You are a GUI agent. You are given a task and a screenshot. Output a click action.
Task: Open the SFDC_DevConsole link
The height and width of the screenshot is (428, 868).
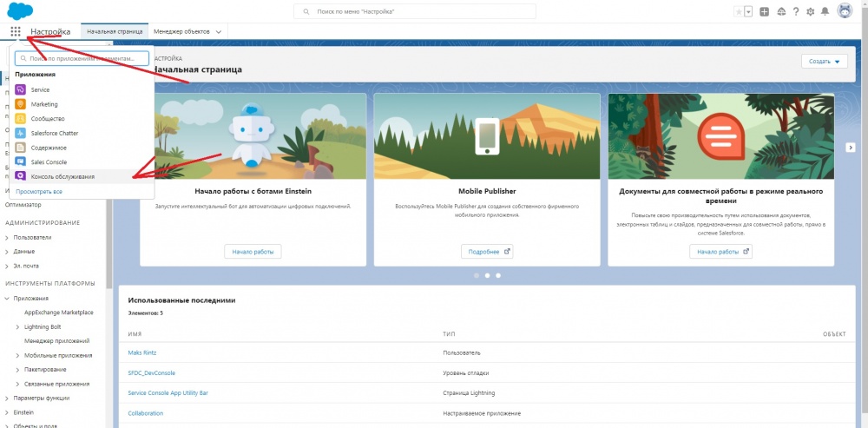[x=152, y=372]
